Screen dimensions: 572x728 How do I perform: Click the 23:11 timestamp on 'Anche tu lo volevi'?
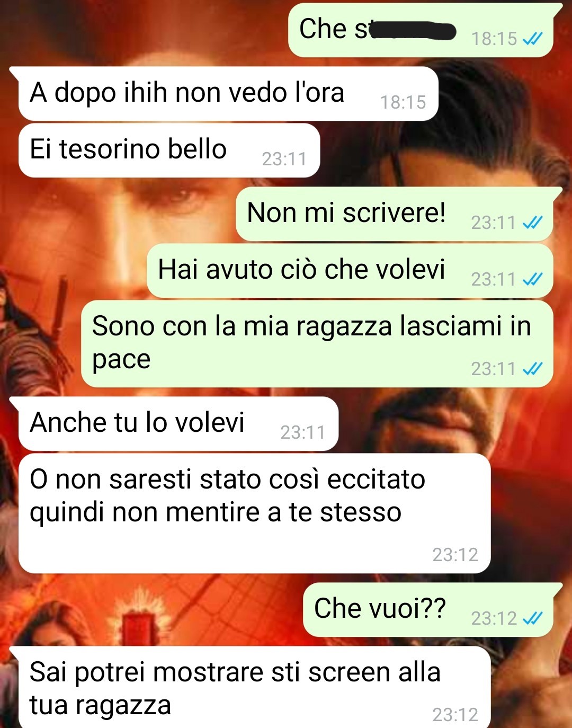[x=303, y=432]
